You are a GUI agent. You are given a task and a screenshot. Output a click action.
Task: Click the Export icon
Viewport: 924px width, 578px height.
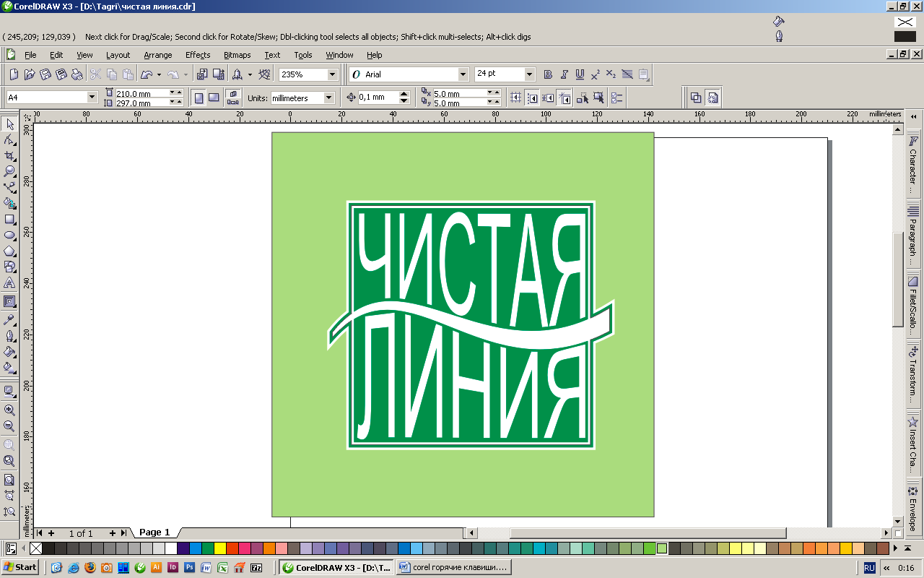(x=218, y=74)
